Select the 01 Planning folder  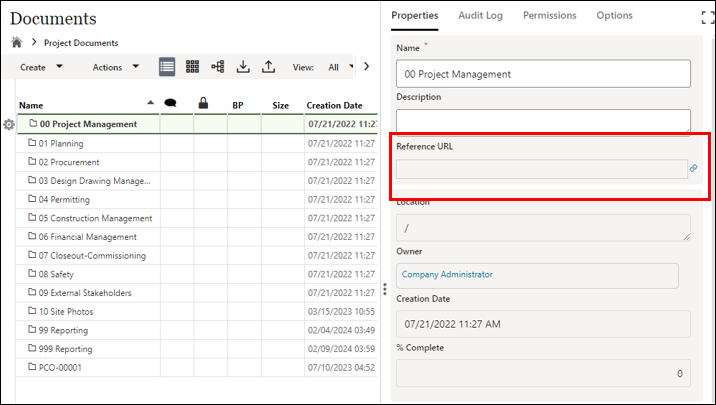(x=61, y=143)
